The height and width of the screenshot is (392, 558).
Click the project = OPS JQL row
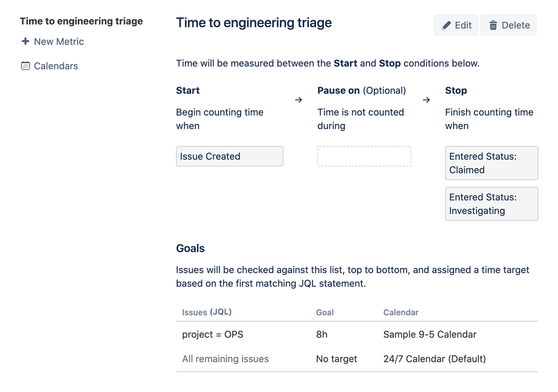213,335
